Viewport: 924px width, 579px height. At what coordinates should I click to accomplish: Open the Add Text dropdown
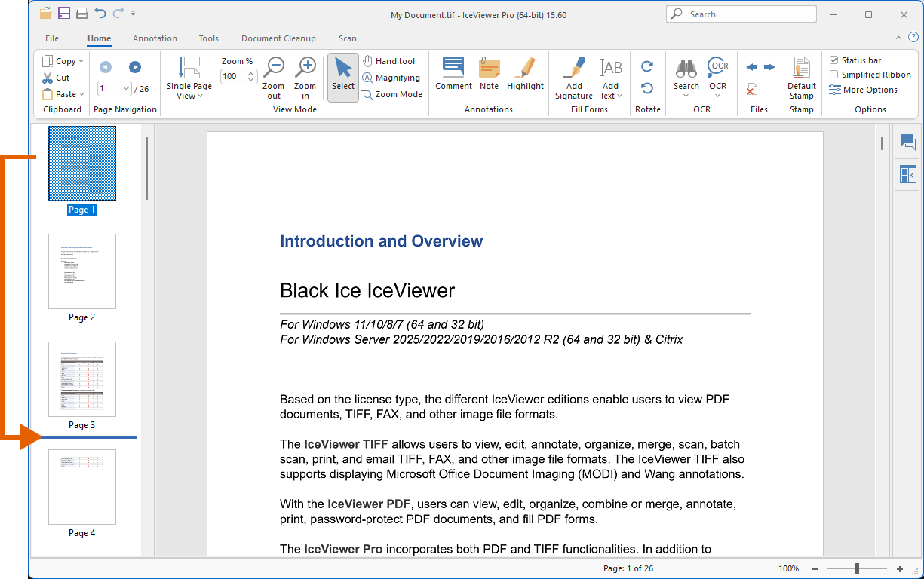(610, 78)
